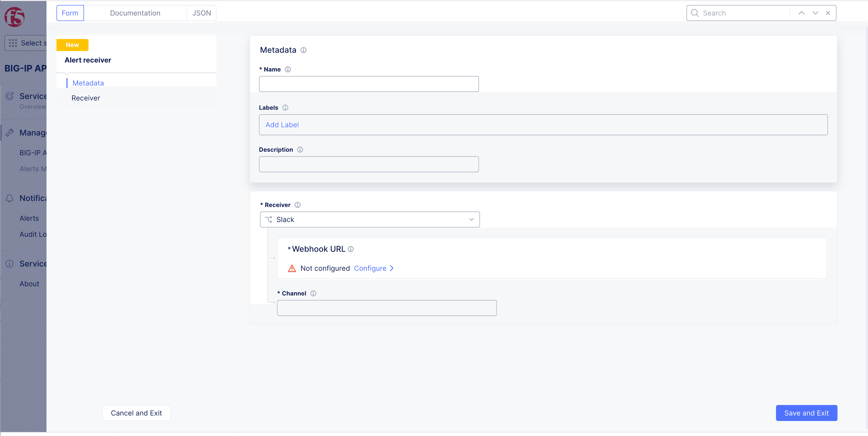The image size is (868, 436).
Task: Click the F5 logo icon
Action: [14, 17]
